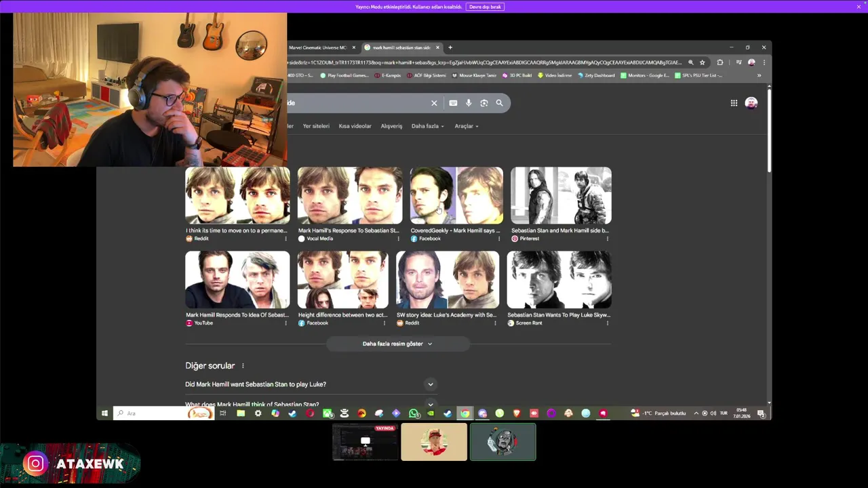Open options for the Pinterest image result
This screenshot has height=488, width=868.
[x=607, y=239]
